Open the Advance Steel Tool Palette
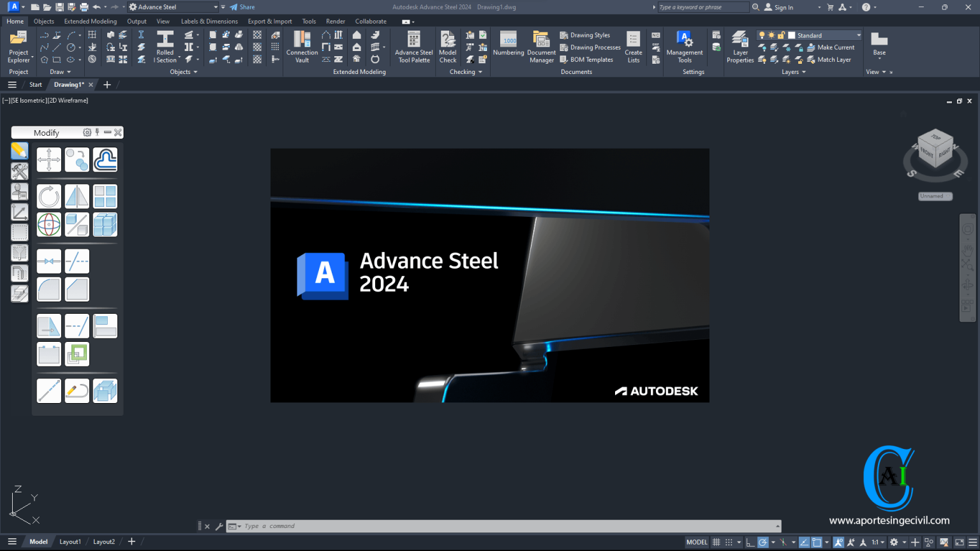The height and width of the screenshot is (551, 980). pos(413,46)
